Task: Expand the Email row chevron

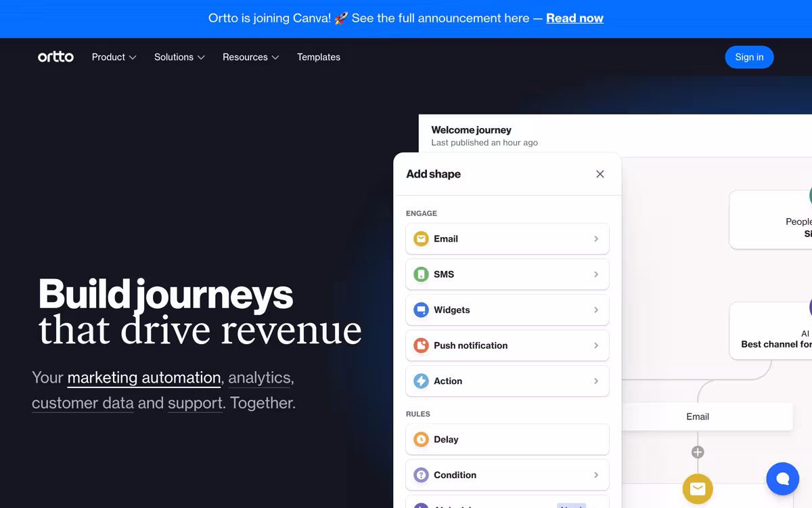Action: pos(596,239)
